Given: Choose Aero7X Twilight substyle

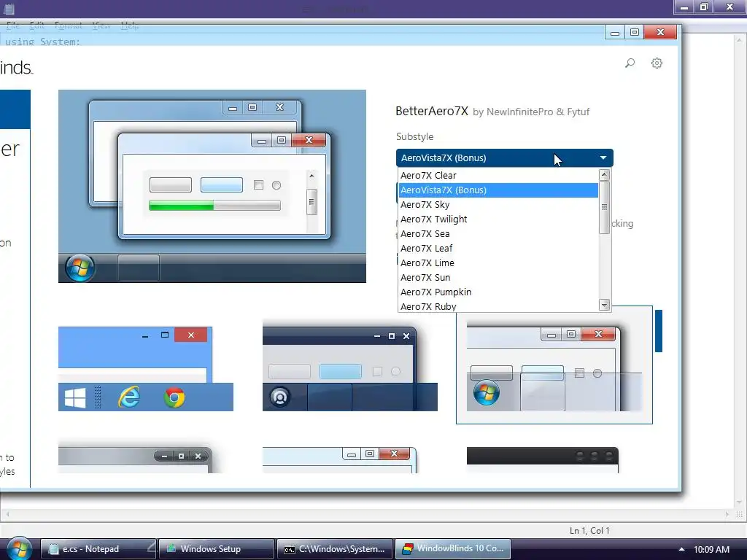Looking at the screenshot, I should 498,219.
